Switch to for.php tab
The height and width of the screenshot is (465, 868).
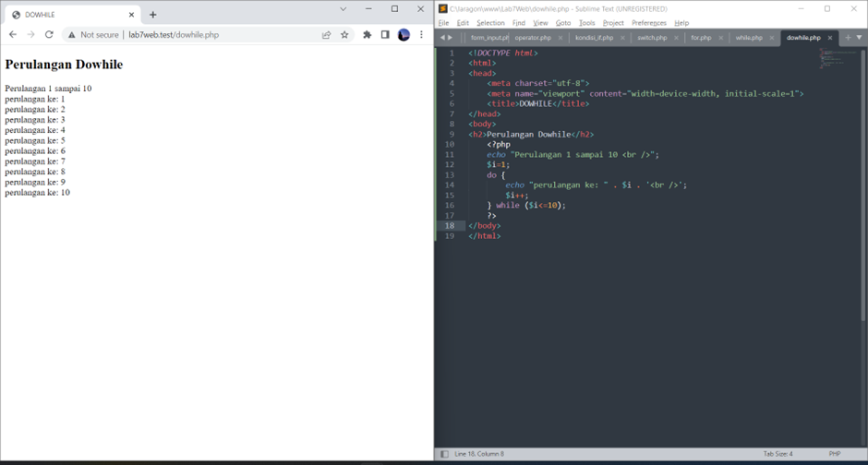point(701,38)
